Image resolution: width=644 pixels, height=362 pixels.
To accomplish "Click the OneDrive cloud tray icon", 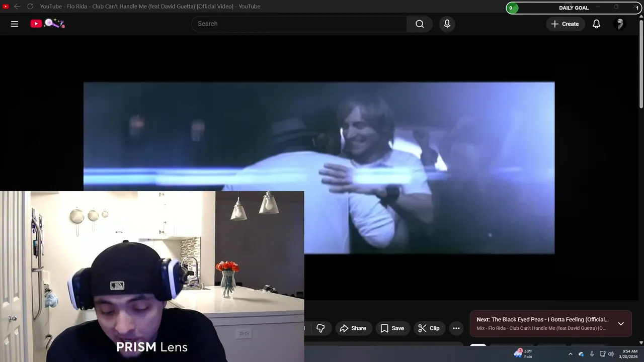I will pyautogui.click(x=581, y=354).
